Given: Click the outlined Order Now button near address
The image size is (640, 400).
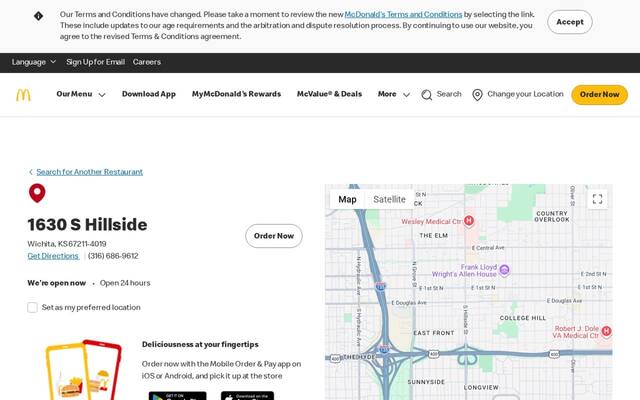Looking at the screenshot, I should [x=274, y=236].
